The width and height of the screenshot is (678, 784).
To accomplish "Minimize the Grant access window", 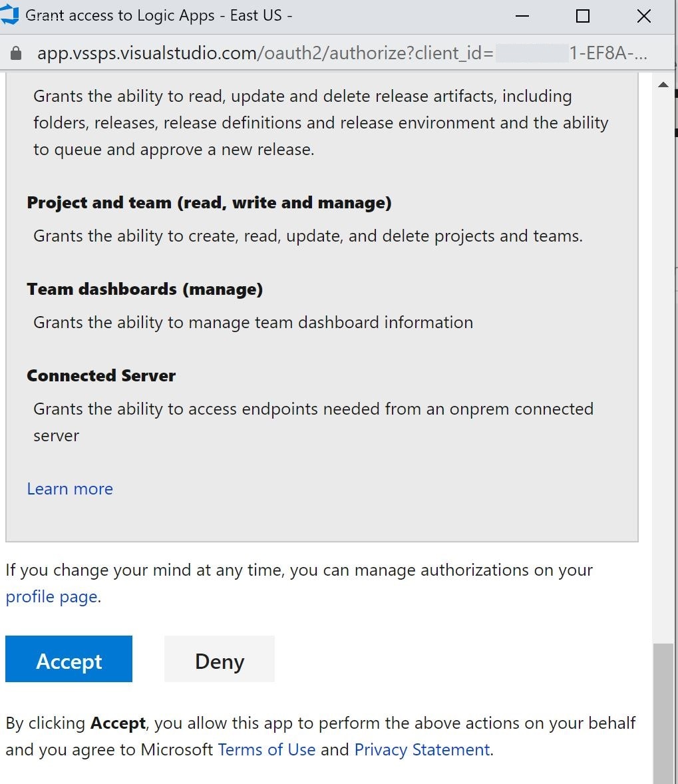I will coord(522,16).
